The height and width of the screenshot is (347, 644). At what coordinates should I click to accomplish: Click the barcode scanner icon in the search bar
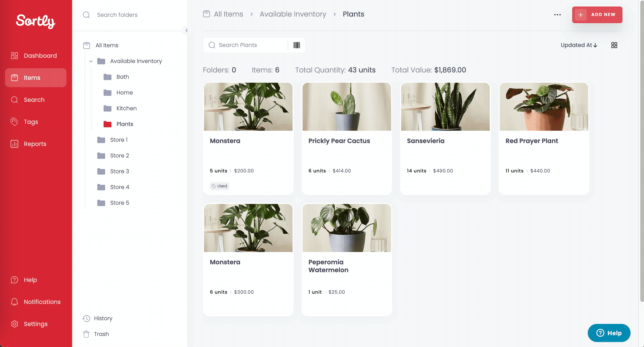297,45
